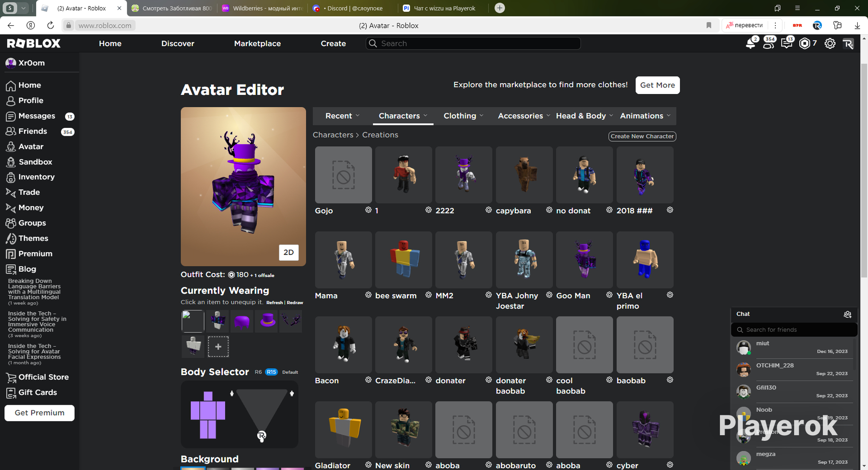This screenshot has height=470, width=868.
Task: Click the body shape handle in the Body Selector triangle
Action: tap(261, 436)
